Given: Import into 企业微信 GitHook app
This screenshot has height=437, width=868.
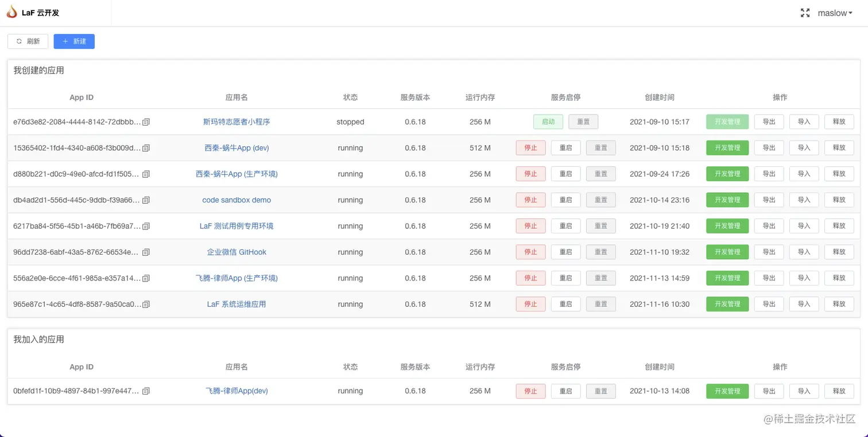Looking at the screenshot, I should click(804, 252).
